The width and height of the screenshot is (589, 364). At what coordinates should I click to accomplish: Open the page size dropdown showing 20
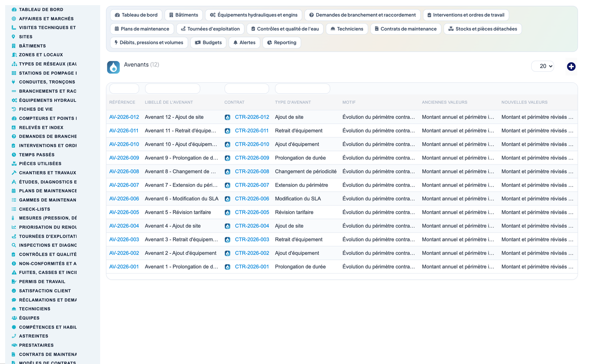tap(543, 66)
